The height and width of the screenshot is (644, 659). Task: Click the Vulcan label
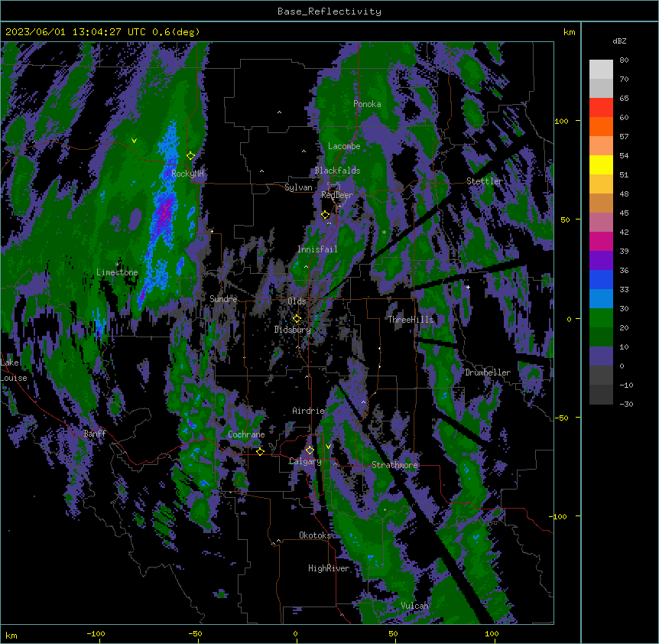[415, 606]
